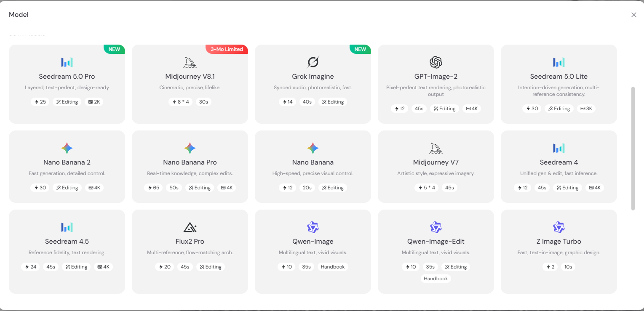Select the 'Nano Banana 2' title
The image size is (644, 311).
click(x=67, y=162)
